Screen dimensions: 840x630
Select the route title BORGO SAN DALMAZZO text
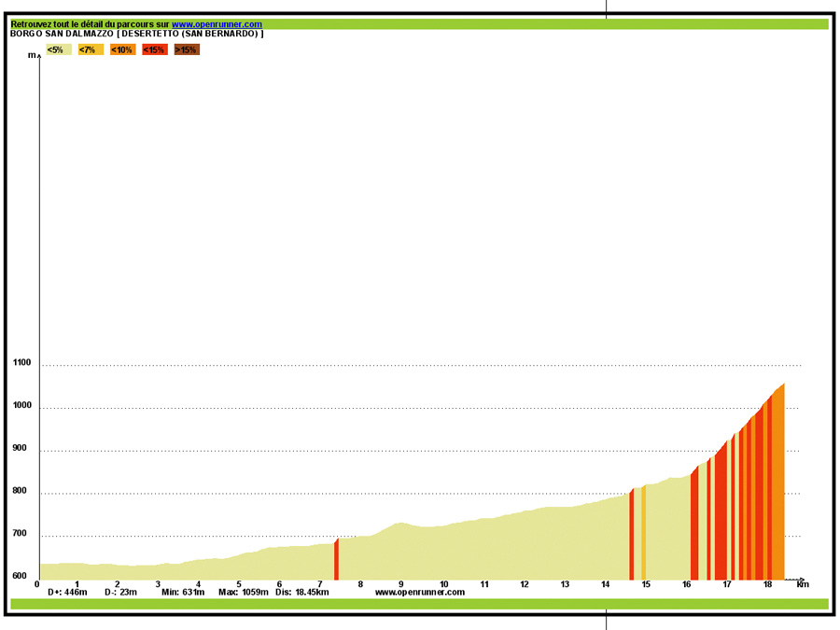click(x=63, y=34)
